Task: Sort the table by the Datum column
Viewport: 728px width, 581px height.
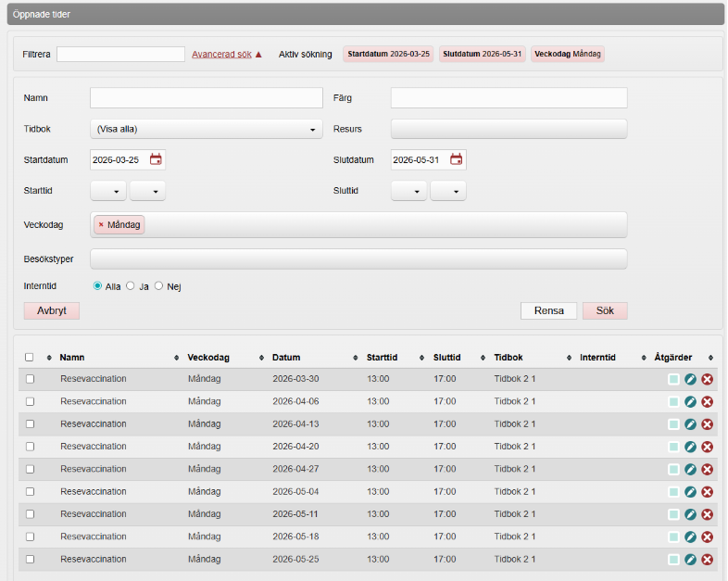Action: pyautogui.click(x=286, y=358)
